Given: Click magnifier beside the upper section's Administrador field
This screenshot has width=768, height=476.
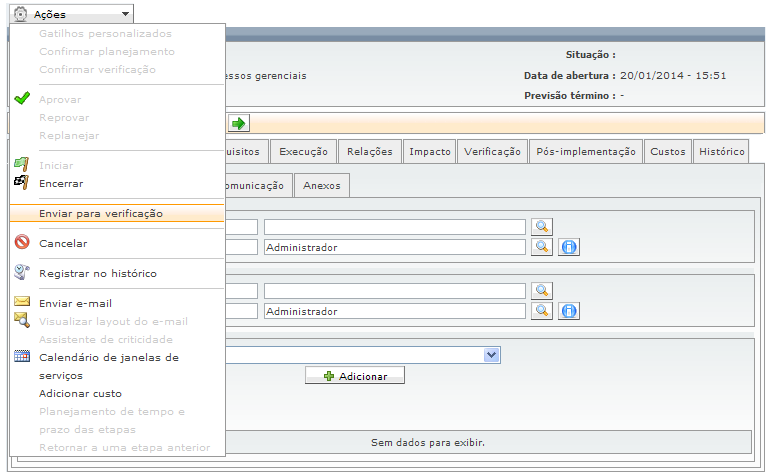Looking at the screenshot, I should click(x=542, y=247).
